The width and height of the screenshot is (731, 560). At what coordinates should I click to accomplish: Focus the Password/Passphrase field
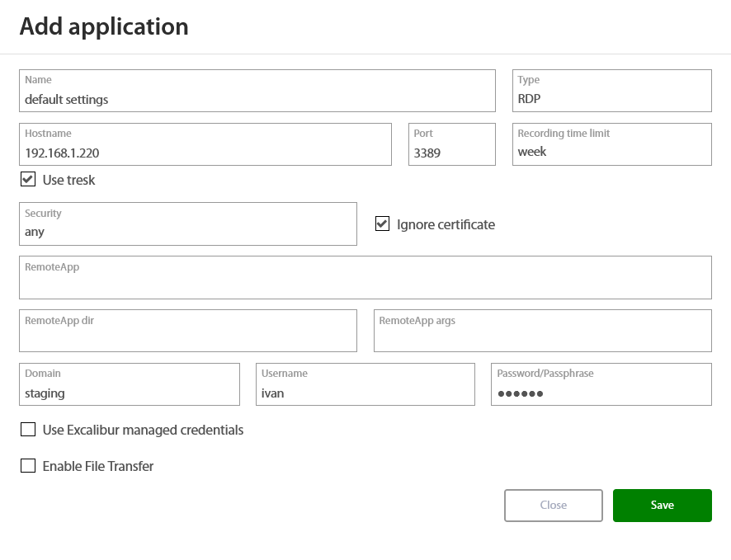[x=601, y=385]
